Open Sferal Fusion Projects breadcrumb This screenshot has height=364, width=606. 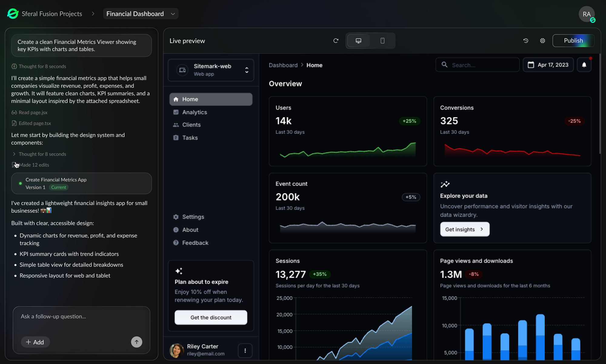coord(52,14)
